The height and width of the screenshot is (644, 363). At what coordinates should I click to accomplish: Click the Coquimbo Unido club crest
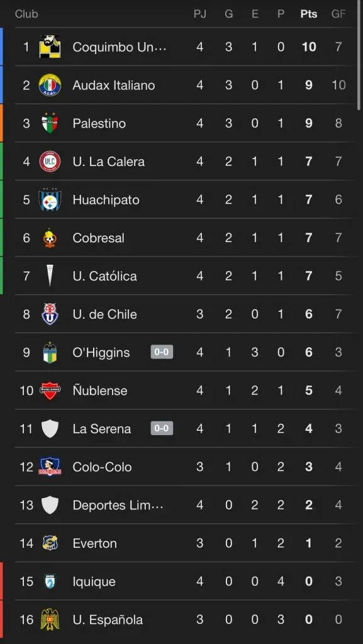[50, 47]
